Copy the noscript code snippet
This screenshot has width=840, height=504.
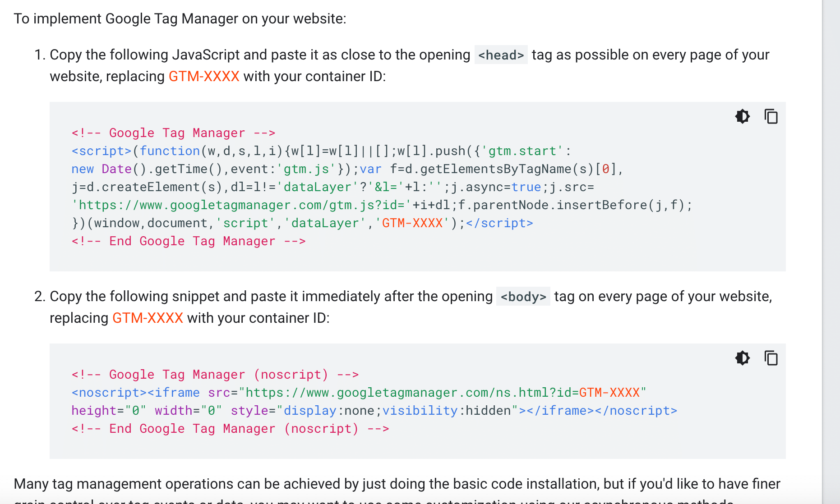click(771, 358)
